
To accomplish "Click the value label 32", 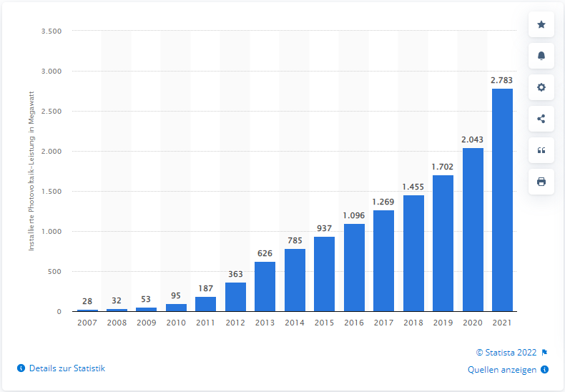I will point(117,301).
